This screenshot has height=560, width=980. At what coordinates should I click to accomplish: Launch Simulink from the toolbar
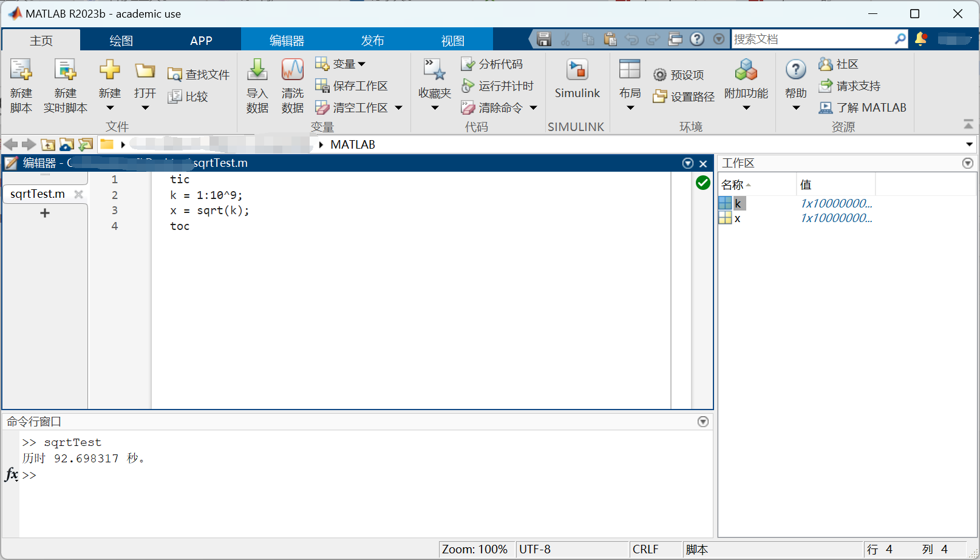(x=577, y=79)
